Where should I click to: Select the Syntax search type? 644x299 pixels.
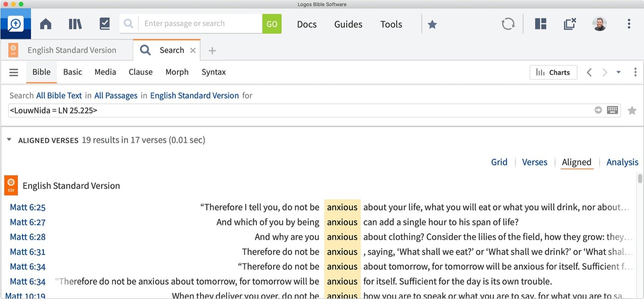(213, 72)
